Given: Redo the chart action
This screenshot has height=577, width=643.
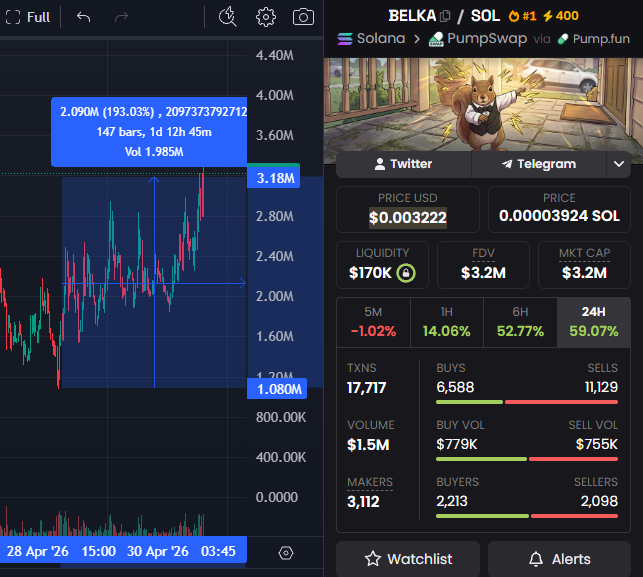Looking at the screenshot, I should (x=121, y=17).
